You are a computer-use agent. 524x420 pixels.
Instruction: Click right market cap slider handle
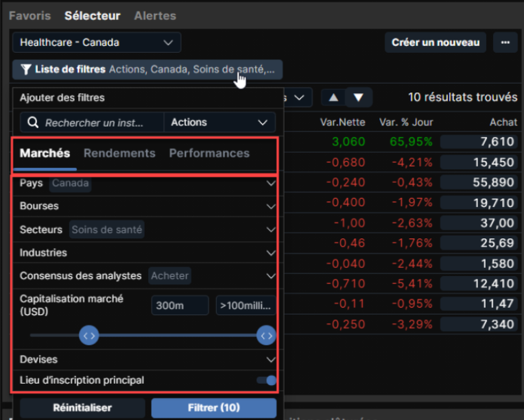click(266, 335)
